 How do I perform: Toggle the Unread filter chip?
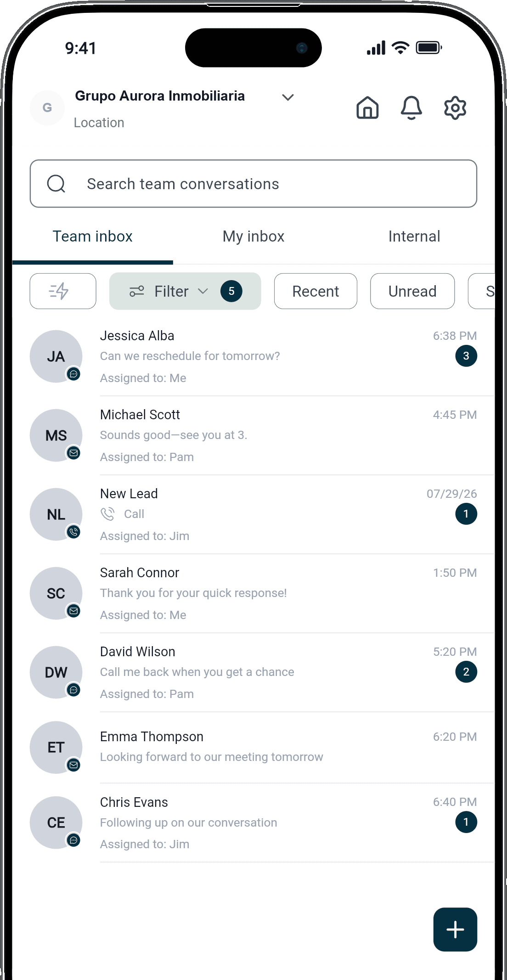coord(412,291)
